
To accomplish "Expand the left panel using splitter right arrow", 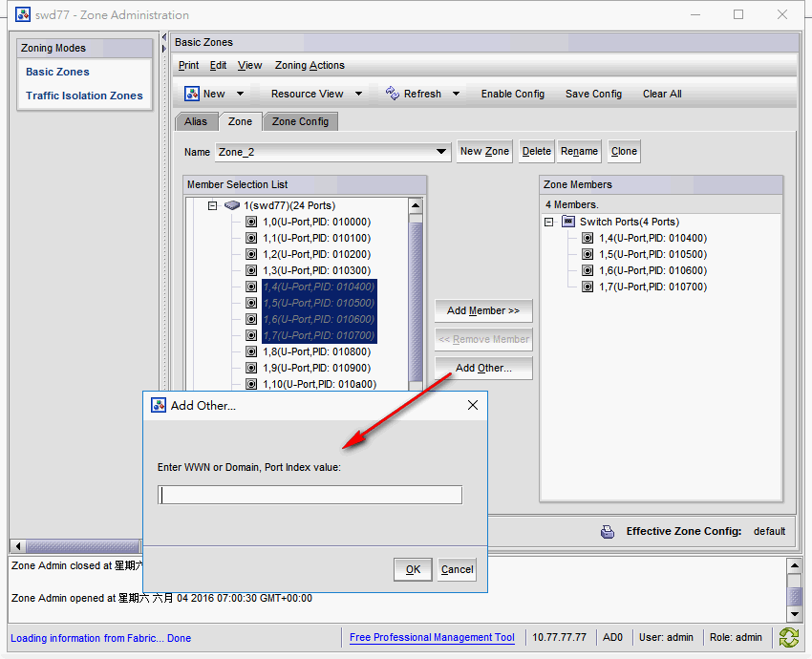I will point(164,49).
